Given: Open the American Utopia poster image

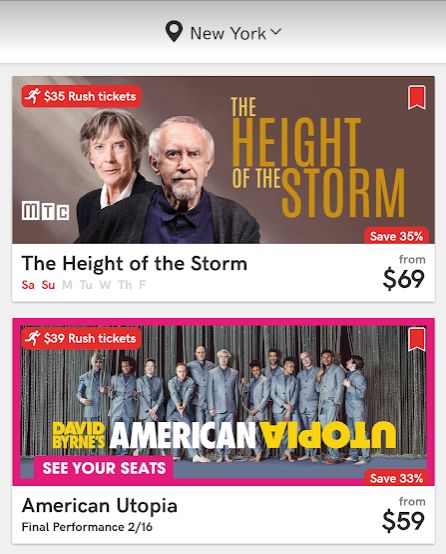Looking at the screenshot, I should pos(223,402).
